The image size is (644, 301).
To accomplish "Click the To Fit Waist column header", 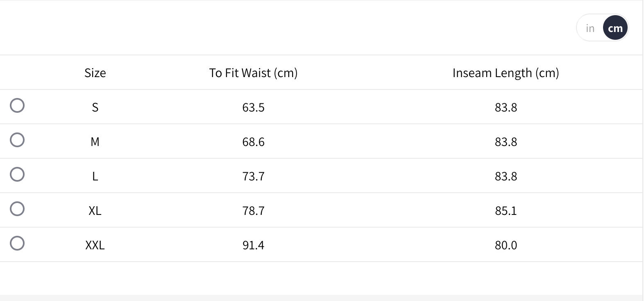I will [253, 73].
